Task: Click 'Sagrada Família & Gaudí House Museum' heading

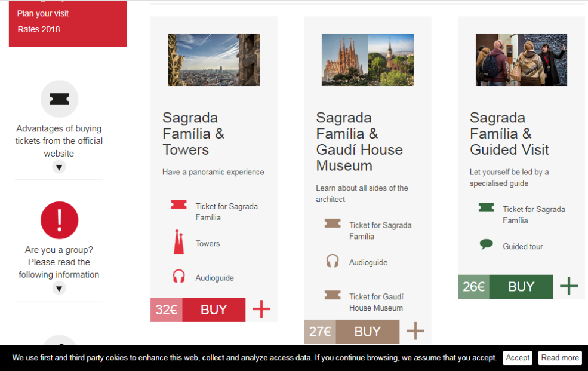Action: tap(359, 142)
